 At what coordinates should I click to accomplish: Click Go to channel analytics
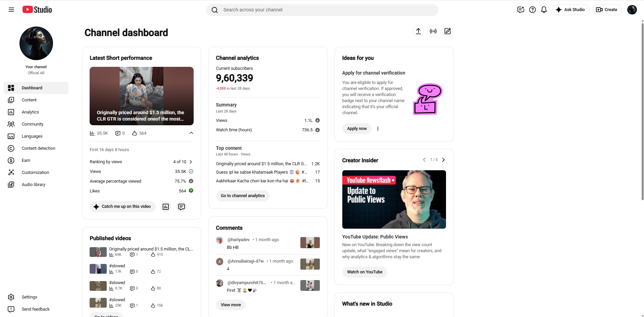point(243,196)
